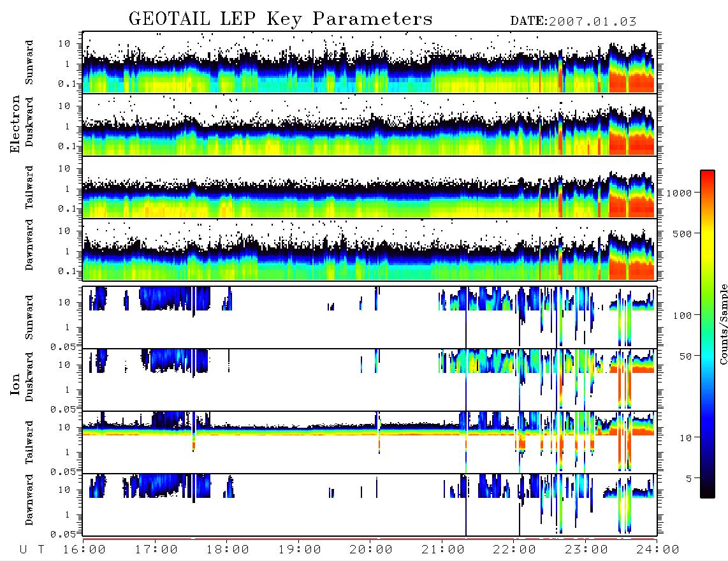Select the Electron "Dawnward" panel label
The width and height of the screenshot is (728, 561).
[29, 245]
